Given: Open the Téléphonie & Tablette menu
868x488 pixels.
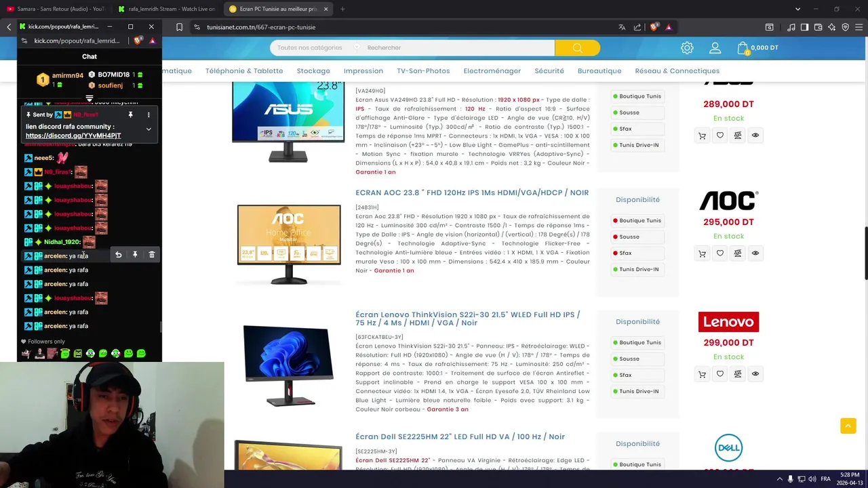Looking at the screenshot, I should (244, 70).
